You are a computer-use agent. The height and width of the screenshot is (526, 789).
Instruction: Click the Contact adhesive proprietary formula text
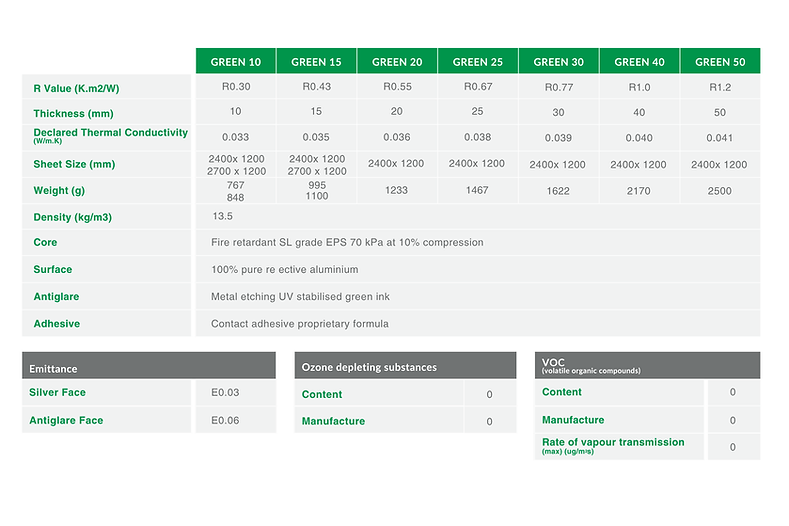tap(299, 324)
